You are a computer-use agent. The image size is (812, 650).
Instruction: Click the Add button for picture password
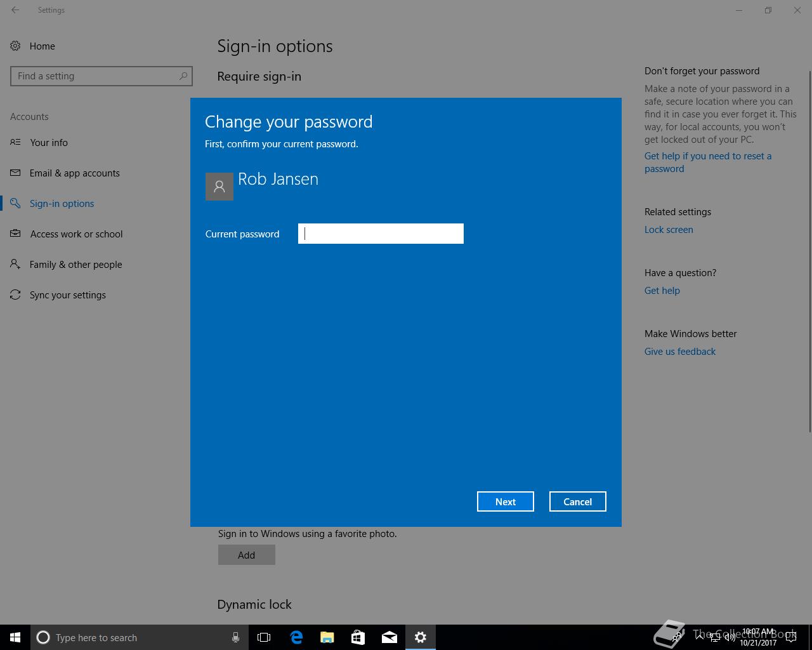[247, 555]
